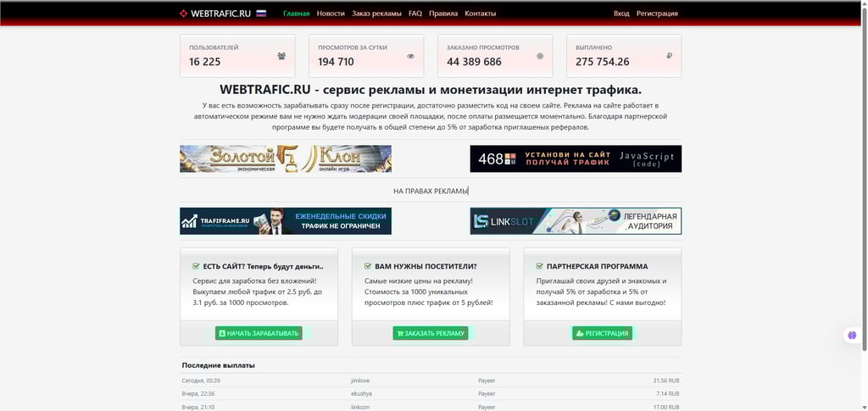
Task: Open the FAQ menu item
Action: pos(415,14)
